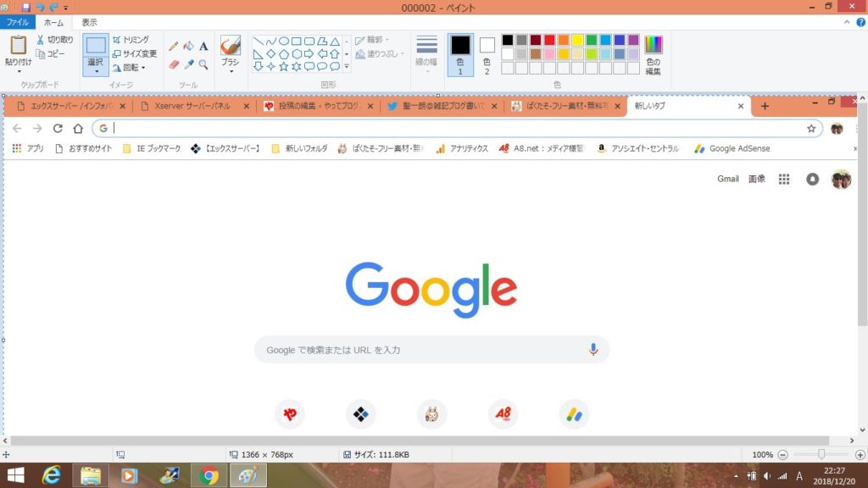Click the Google AdSense bookmark

coord(733,148)
